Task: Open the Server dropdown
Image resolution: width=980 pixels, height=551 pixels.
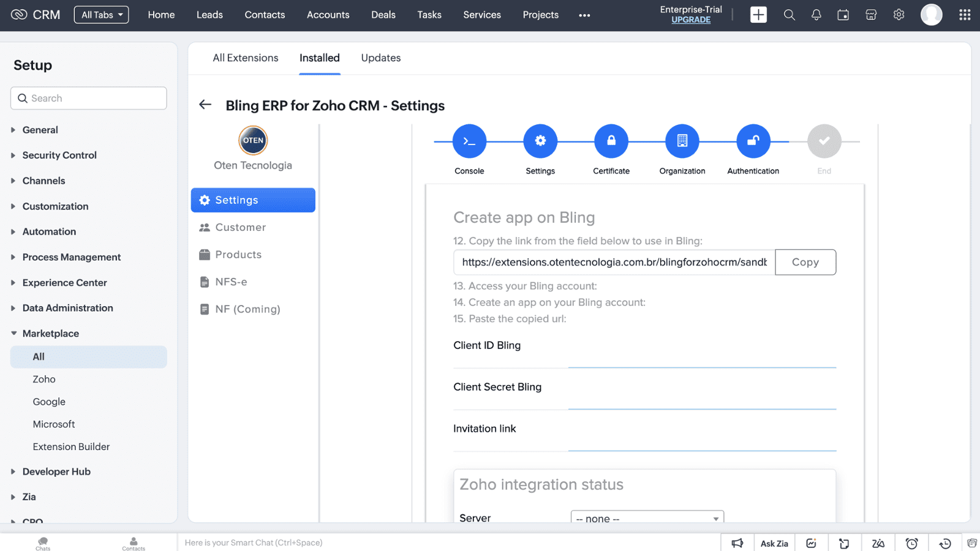Action: tap(647, 518)
